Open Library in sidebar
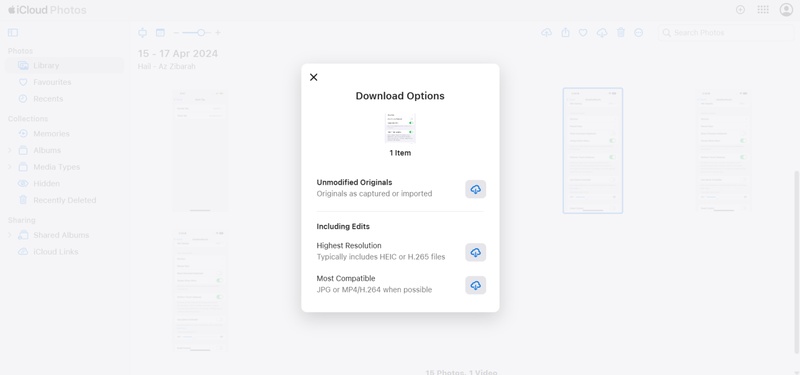 point(65,65)
